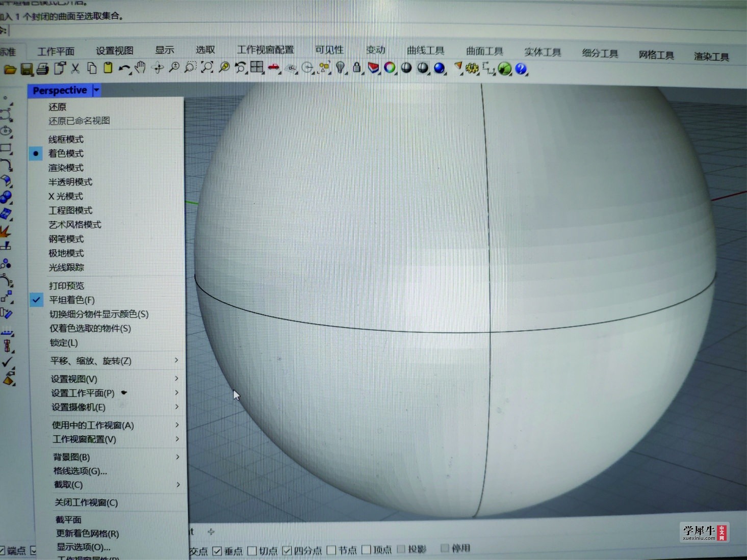The image size is (747, 560).
Task: Open the Perspective viewport dropdown arrow
Action: coord(96,90)
